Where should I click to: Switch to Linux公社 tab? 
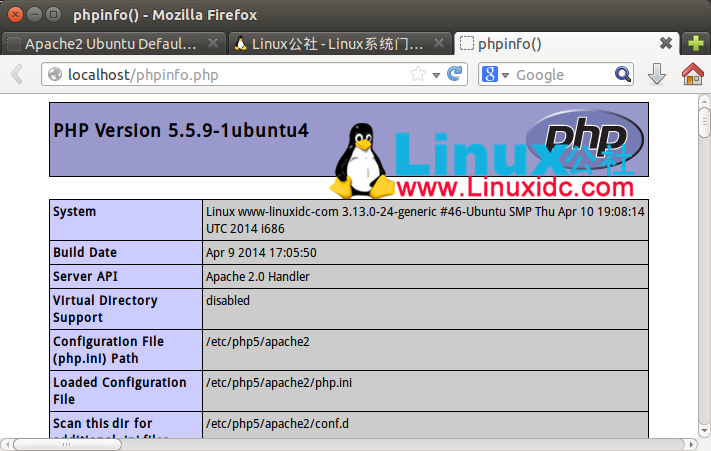[340, 44]
